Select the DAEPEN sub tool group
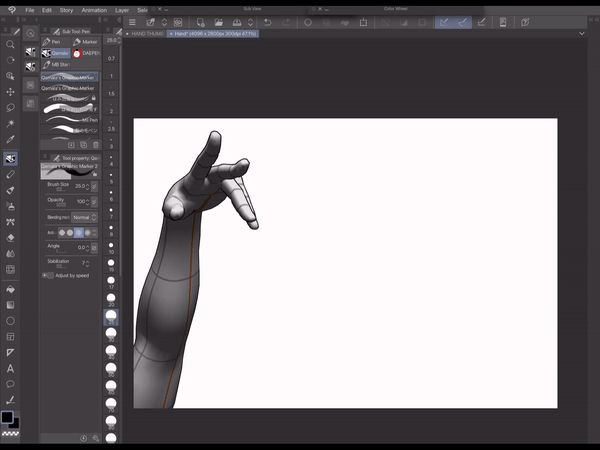The width and height of the screenshot is (600, 450). pyautogui.click(x=86, y=53)
